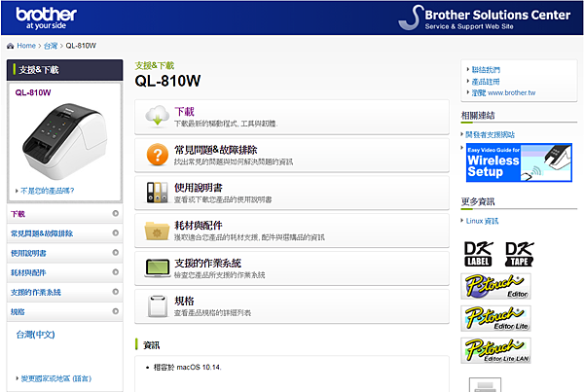Click the macOS 10.14 compatibility note
Viewport: 584px width, 392px height.
tap(187, 368)
